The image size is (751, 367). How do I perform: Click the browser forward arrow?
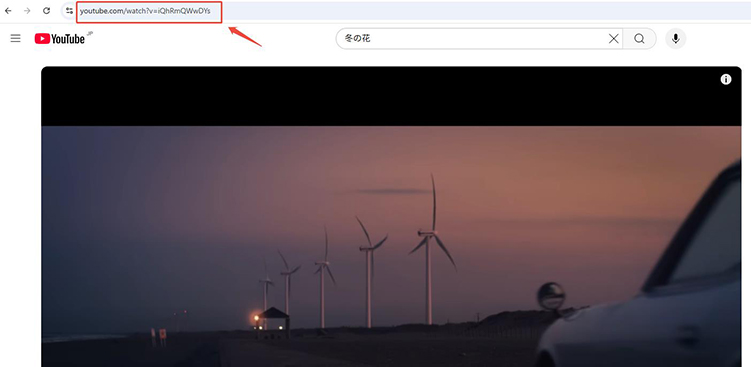coord(27,11)
